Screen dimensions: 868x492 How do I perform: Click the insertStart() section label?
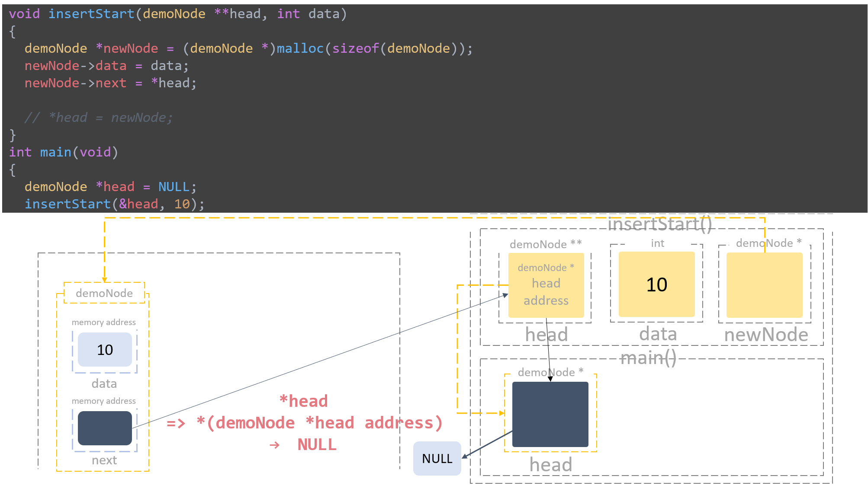(659, 224)
